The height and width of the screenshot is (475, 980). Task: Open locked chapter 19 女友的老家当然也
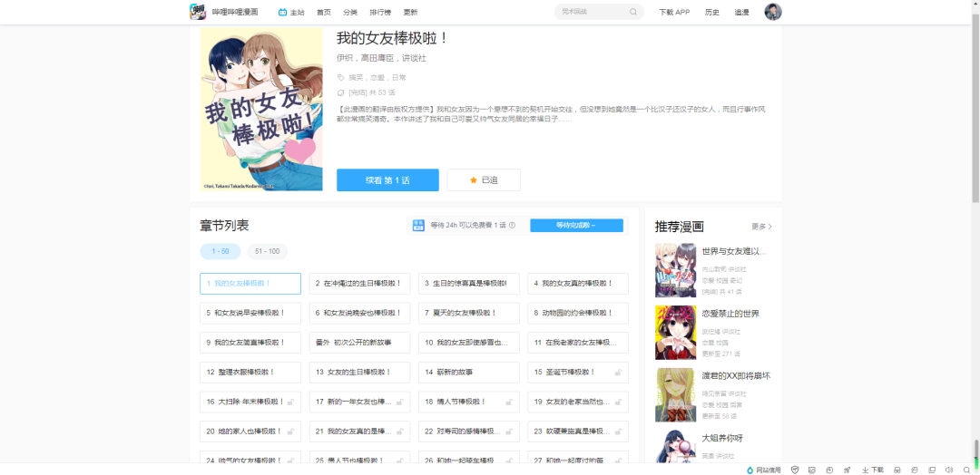click(x=578, y=402)
